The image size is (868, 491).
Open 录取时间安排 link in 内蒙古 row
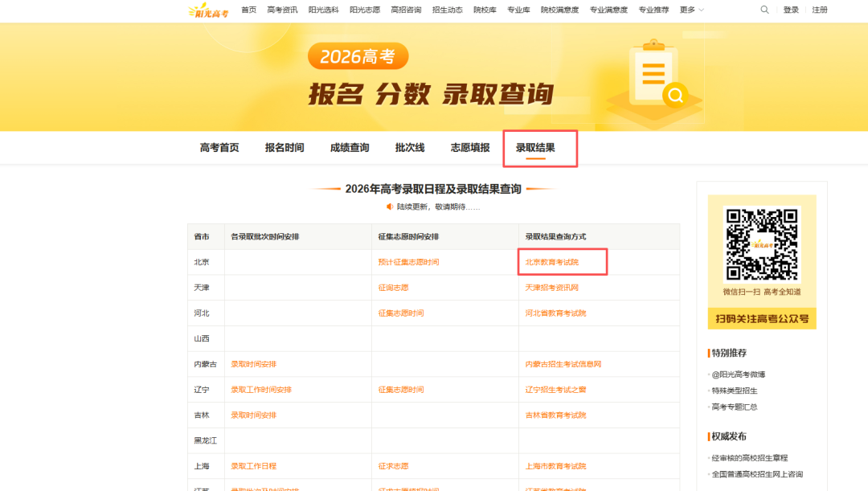pos(253,364)
